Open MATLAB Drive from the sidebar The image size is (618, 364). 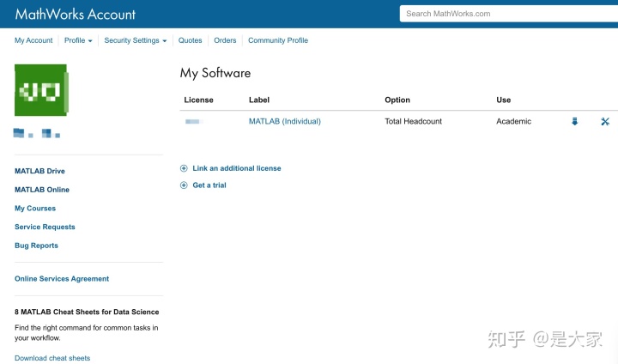pyautogui.click(x=39, y=171)
